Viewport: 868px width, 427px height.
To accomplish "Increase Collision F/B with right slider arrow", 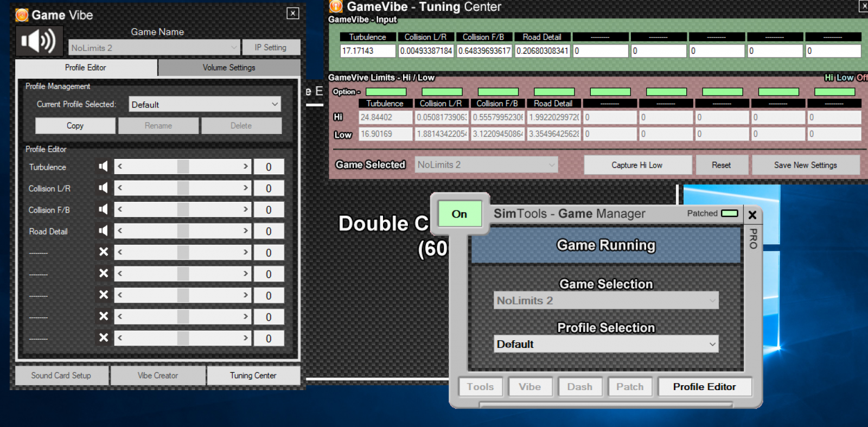I will pyautogui.click(x=246, y=209).
